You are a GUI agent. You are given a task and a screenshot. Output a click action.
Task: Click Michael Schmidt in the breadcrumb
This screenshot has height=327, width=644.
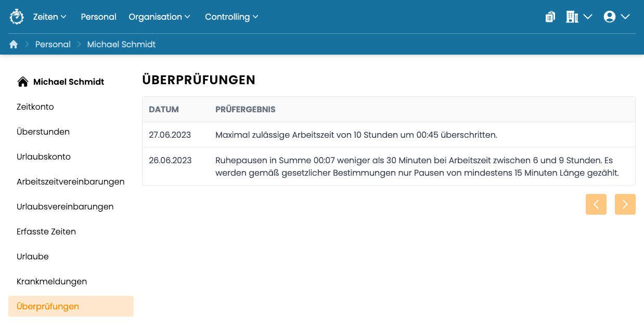pos(121,44)
